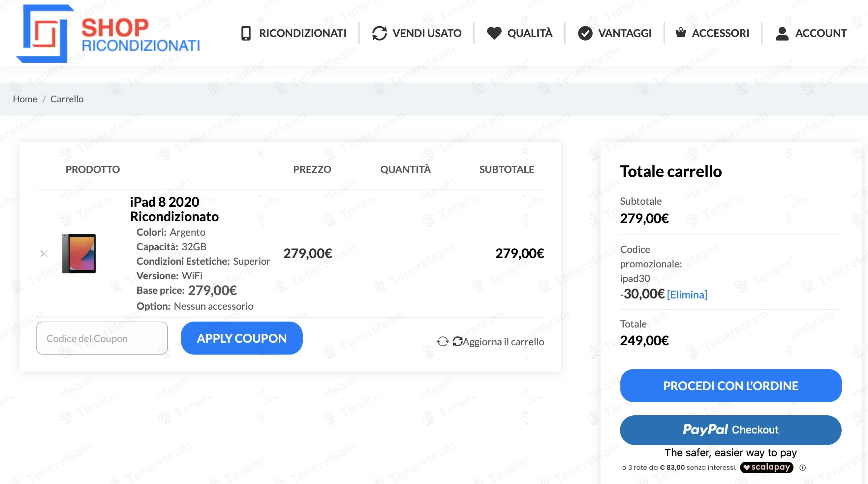Click the Shop Ricondizionati logo
This screenshot has height=484, width=868.
click(x=108, y=33)
